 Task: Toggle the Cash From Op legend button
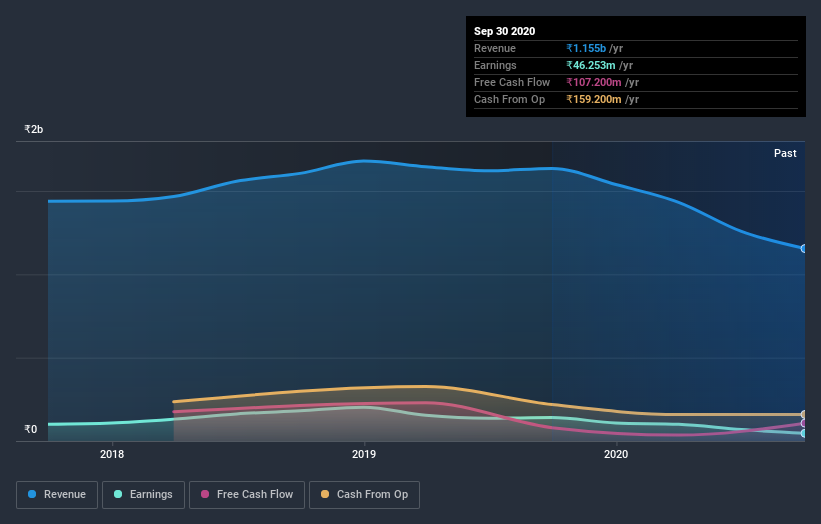364,495
